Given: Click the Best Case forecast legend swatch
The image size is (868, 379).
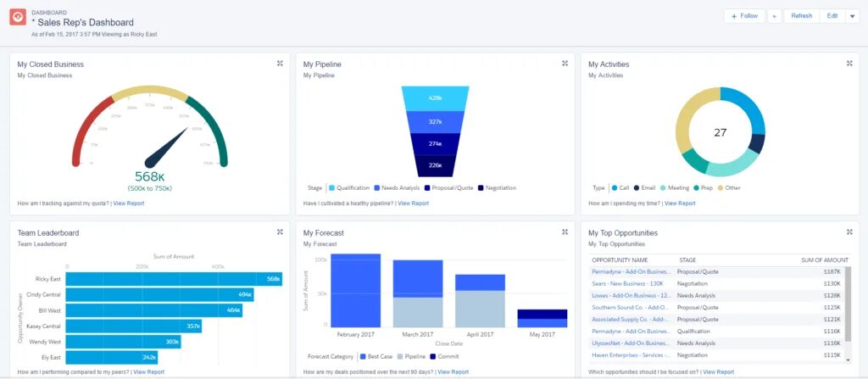Looking at the screenshot, I should point(363,356).
